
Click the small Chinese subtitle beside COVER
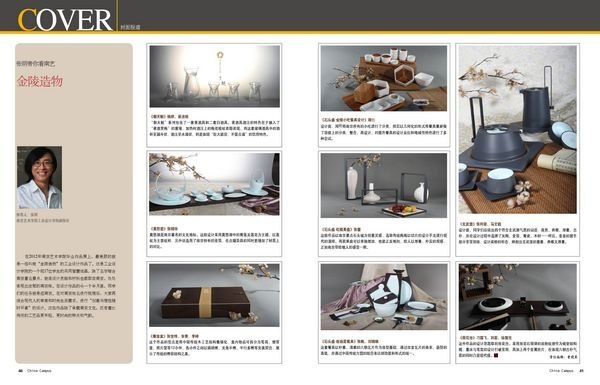coord(130,28)
